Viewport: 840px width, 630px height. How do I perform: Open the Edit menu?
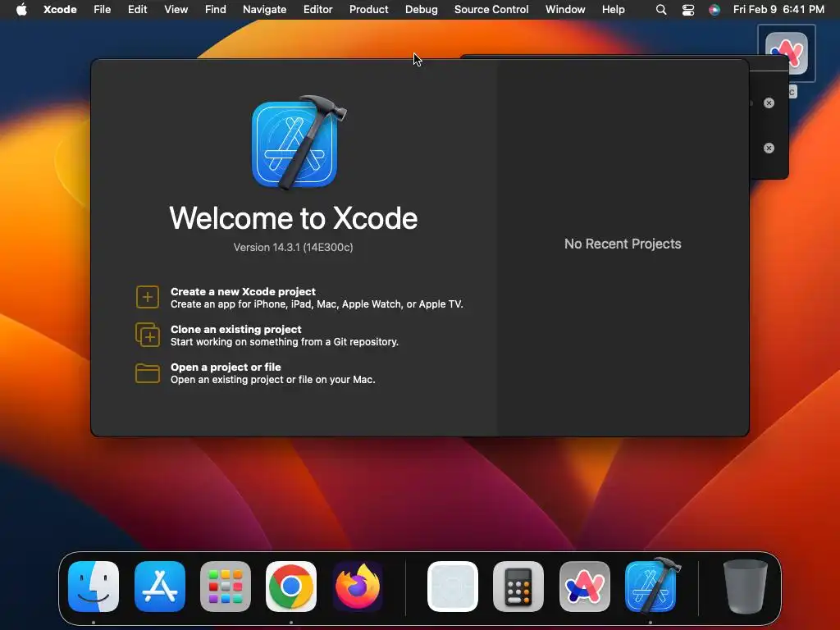click(138, 10)
